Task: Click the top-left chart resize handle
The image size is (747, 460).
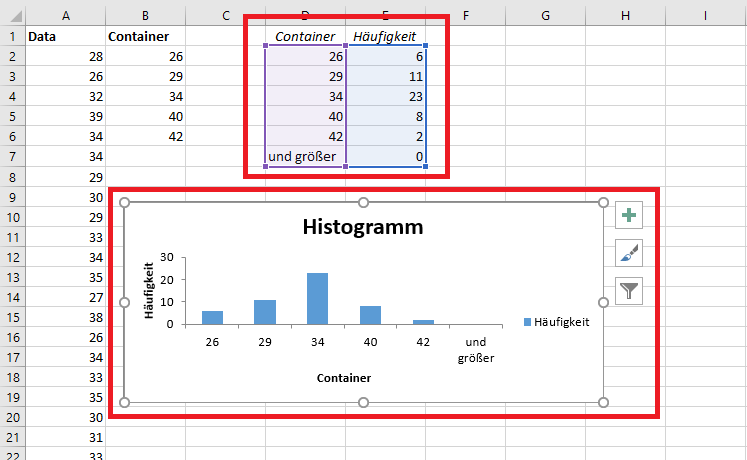Action: point(124,202)
